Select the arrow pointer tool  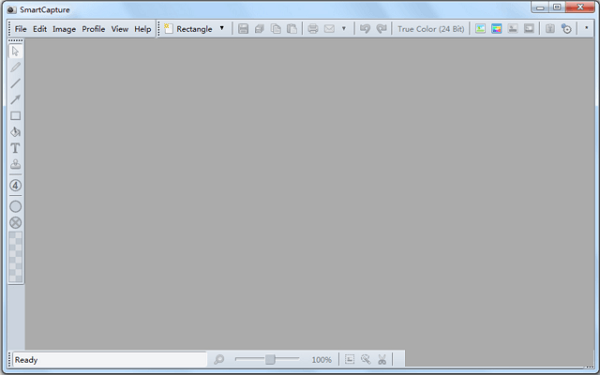15,51
